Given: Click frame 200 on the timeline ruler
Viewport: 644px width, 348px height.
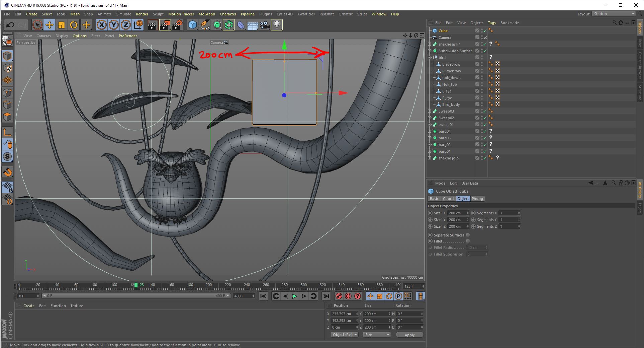Looking at the screenshot, I should tap(209, 285).
